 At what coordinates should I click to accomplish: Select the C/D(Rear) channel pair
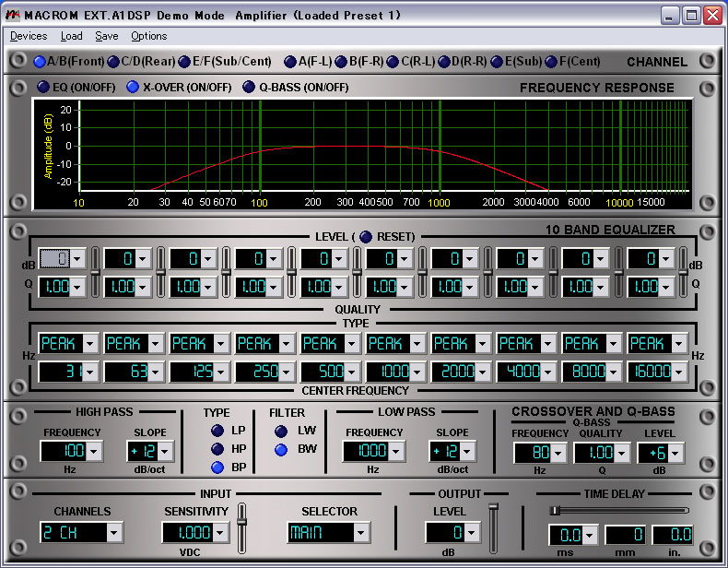pos(113,62)
